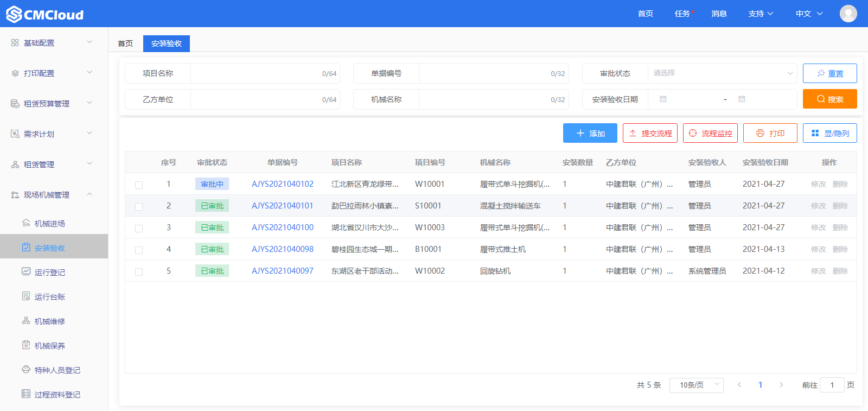Check the row for AJYS2021040101
The width and height of the screenshot is (868, 411).
tap(139, 206)
